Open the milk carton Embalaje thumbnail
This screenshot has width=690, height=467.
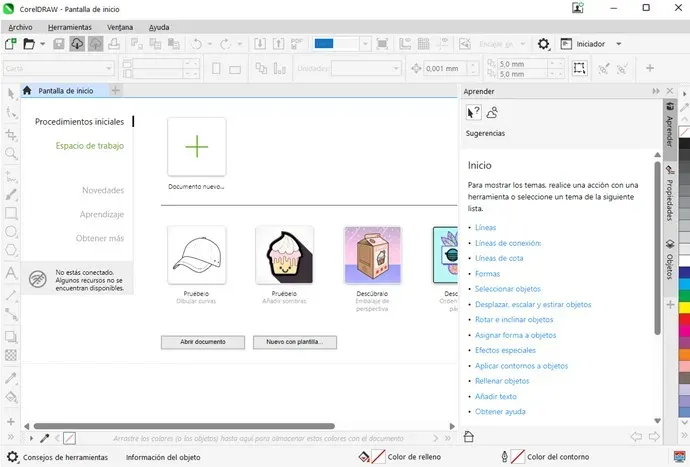(373, 255)
